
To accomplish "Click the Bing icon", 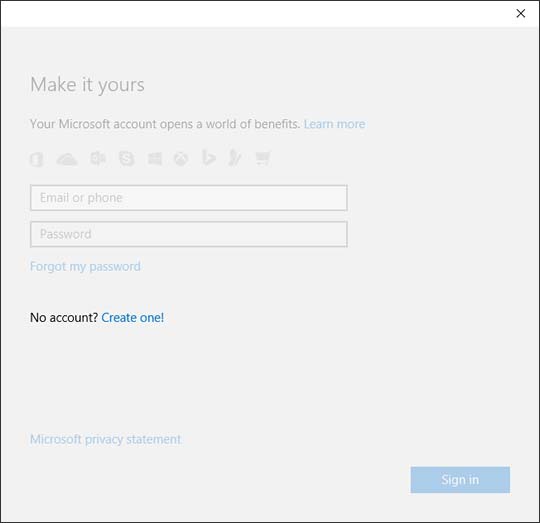I will click(208, 158).
